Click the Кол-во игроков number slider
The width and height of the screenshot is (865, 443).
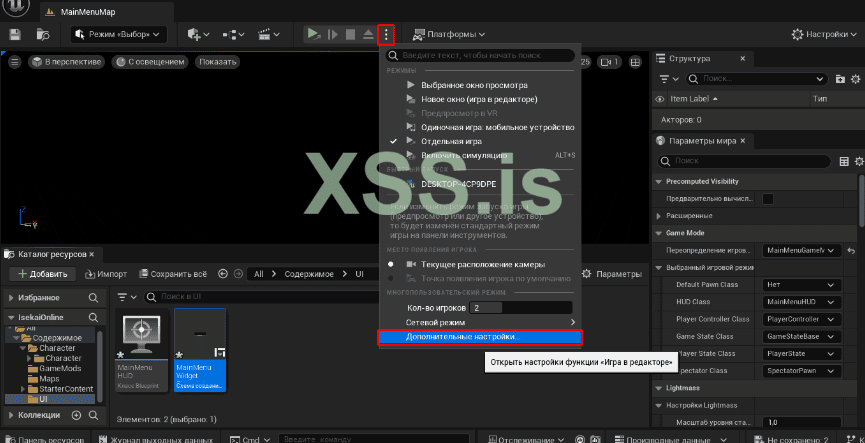pyautogui.click(x=521, y=308)
